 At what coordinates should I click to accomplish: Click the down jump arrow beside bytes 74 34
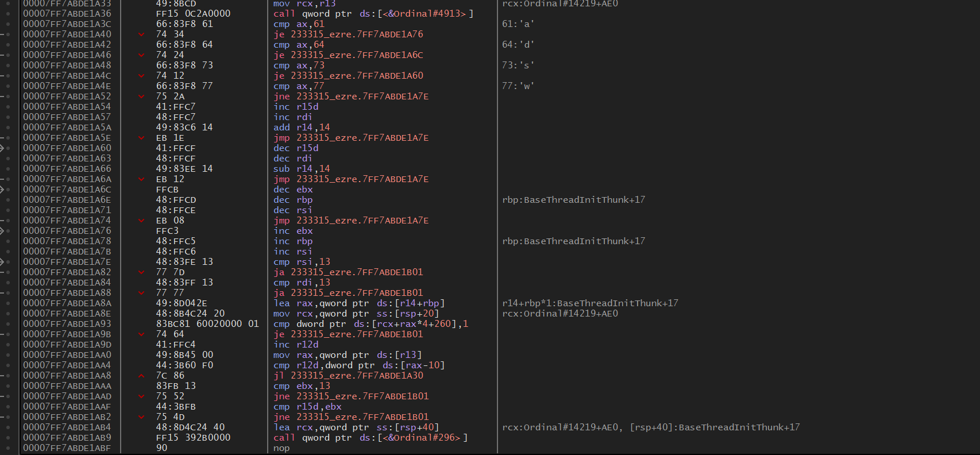click(x=141, y=34)
